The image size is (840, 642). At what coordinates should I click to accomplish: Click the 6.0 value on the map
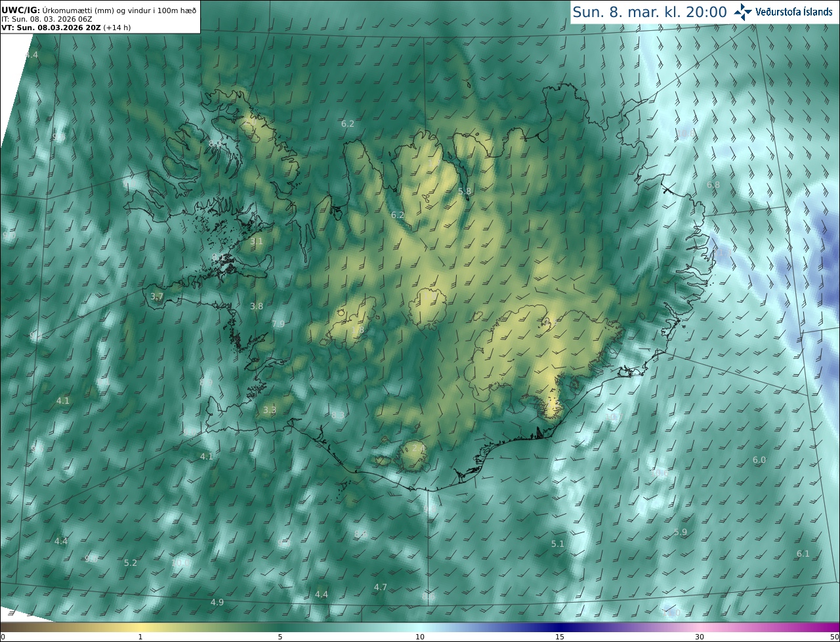[759, 460]
